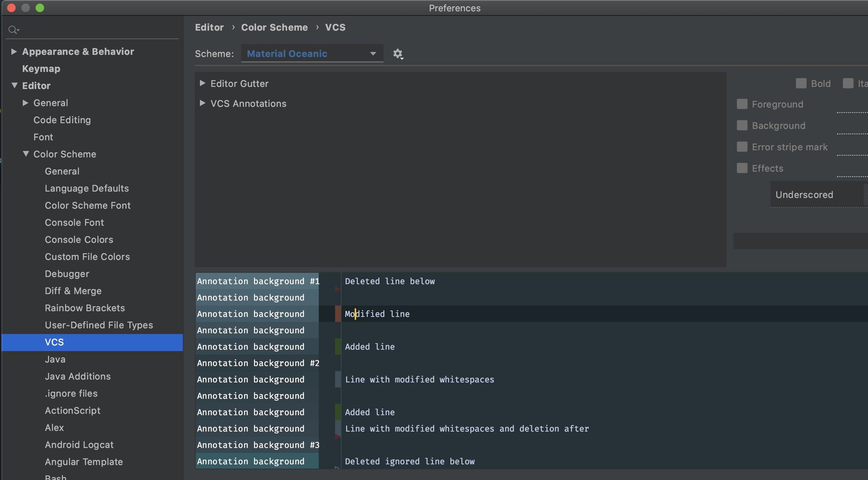Expand the VCS Annotations section
Viewport: 868px width, 480px height.
[x=203, y=103]
